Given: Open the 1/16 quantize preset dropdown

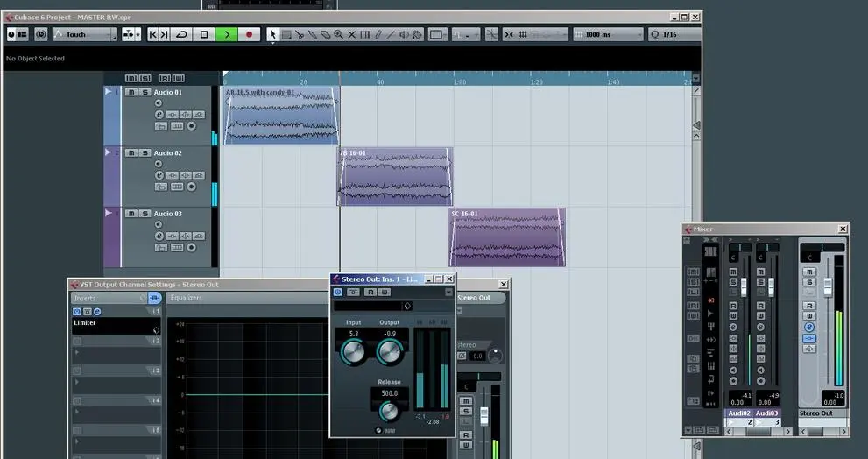Looking at the screenshot, I should point(674,34).
